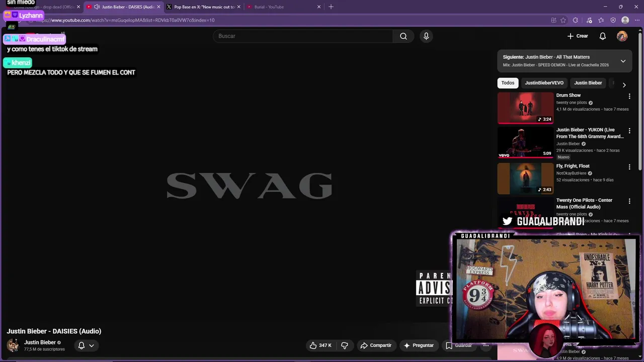Select the Justin Bieber filter chip
This screenshot has height=362, width=644.
588,83
